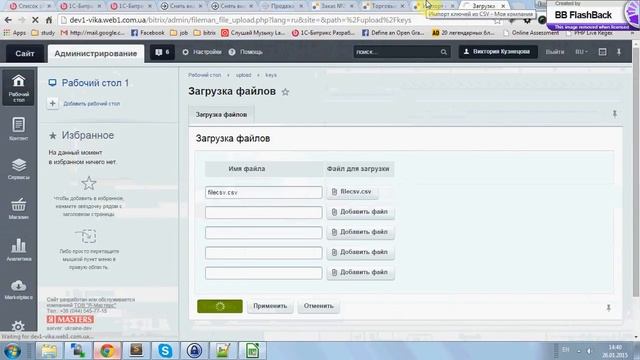The height and width of the screenshot is (360, 640).
Task: Click the pin icon in top admin bar
Action: (x=619, y=52)
